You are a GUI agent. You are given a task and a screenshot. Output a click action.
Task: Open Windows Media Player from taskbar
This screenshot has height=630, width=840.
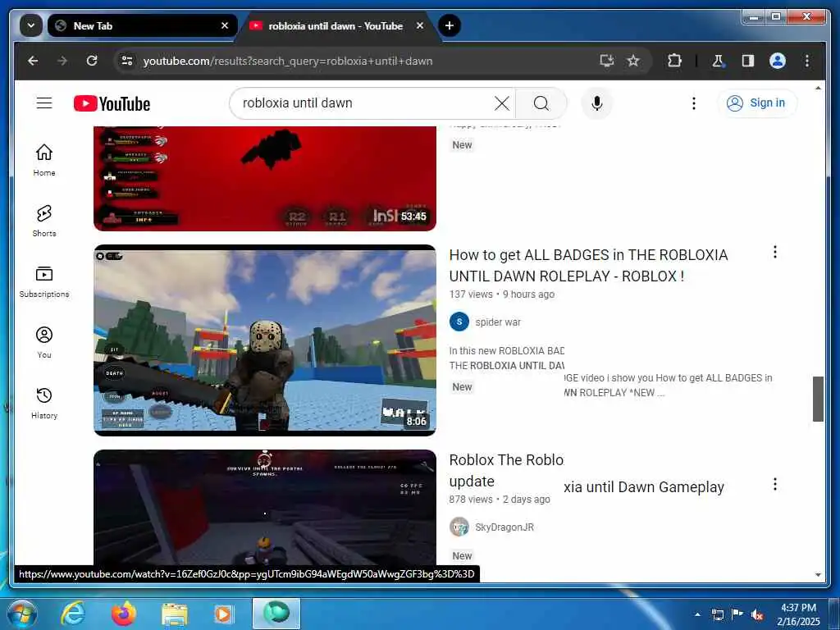[223, 614]
